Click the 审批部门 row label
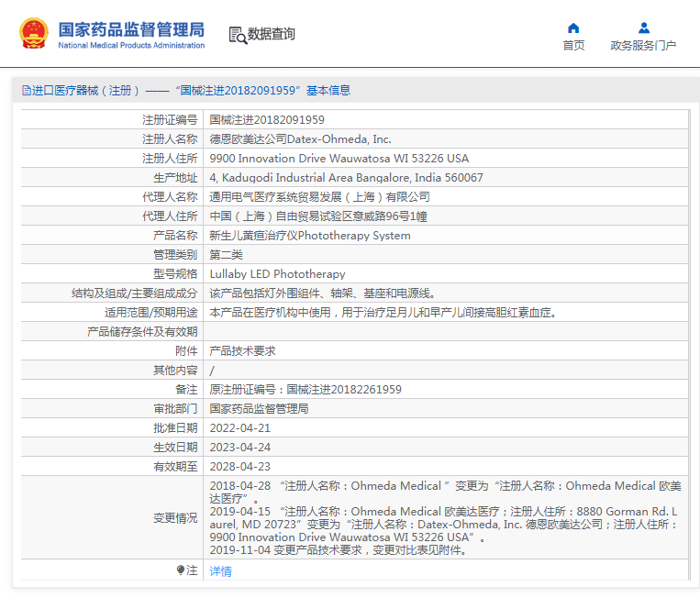The image size is (700, 598). pyautogui.click(x=175, y=409)
